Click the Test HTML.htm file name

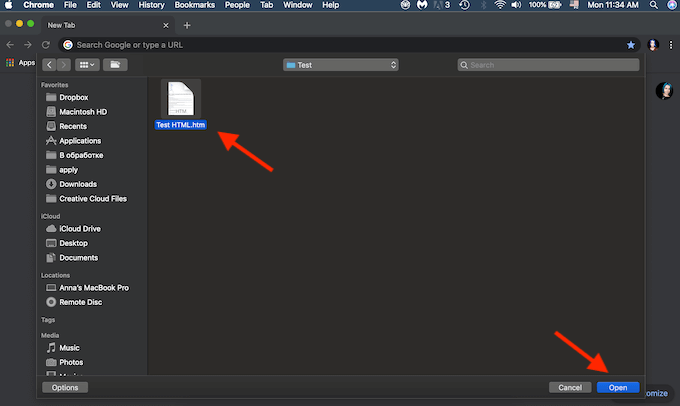tap(180, 125)
